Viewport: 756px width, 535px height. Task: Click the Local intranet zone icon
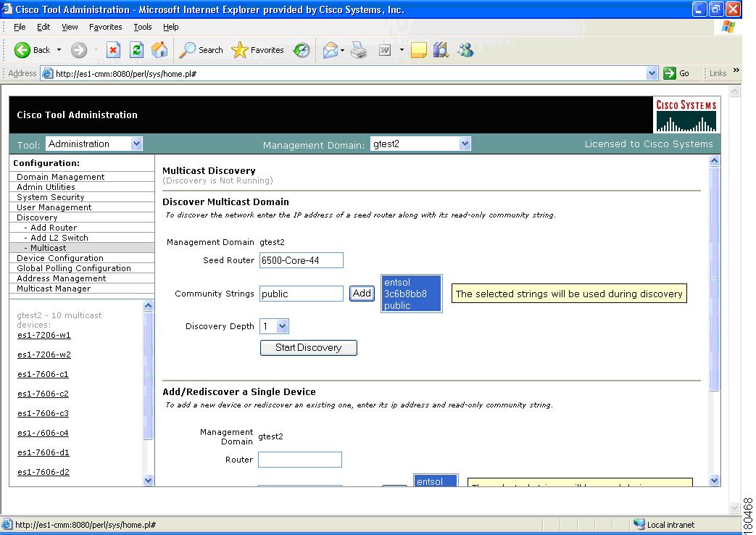[639, 524]
